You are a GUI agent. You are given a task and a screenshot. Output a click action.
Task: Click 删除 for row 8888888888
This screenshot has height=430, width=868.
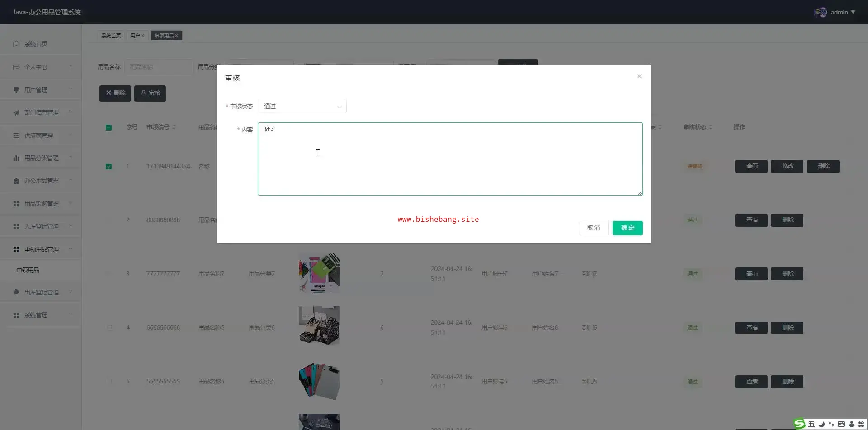tap(787, 220)
